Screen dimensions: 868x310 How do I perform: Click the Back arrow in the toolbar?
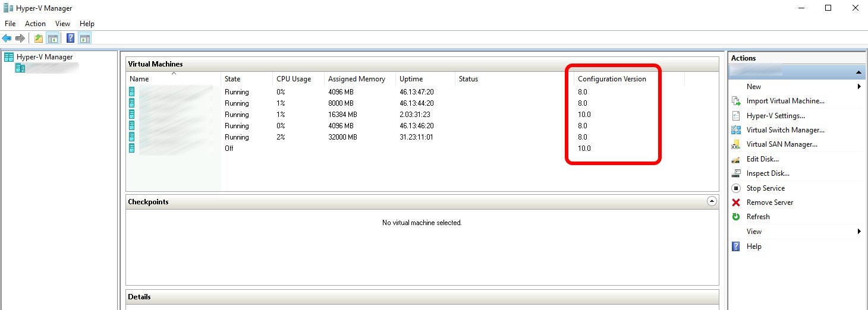pos(7,39)
